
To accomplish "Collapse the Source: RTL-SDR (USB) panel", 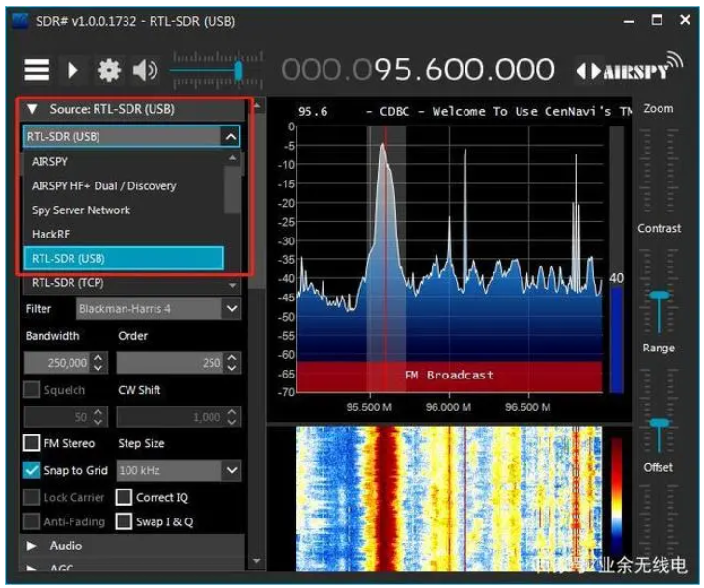I will tap(32, 109).
